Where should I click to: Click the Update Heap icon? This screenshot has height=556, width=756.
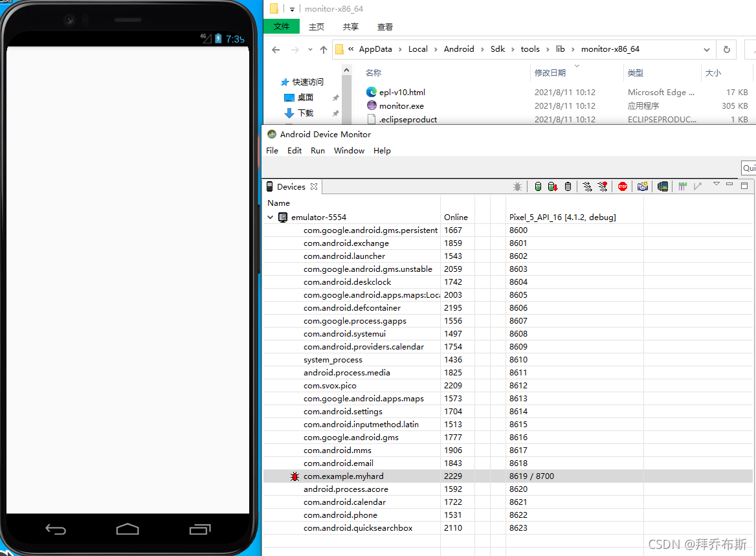pos(538,186)
